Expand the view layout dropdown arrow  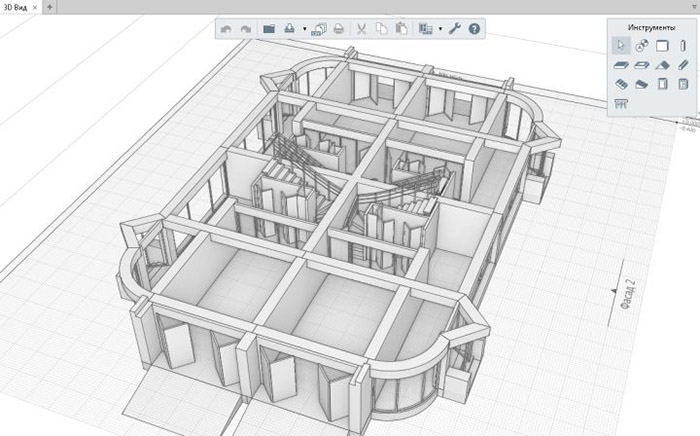coord(440,29)
